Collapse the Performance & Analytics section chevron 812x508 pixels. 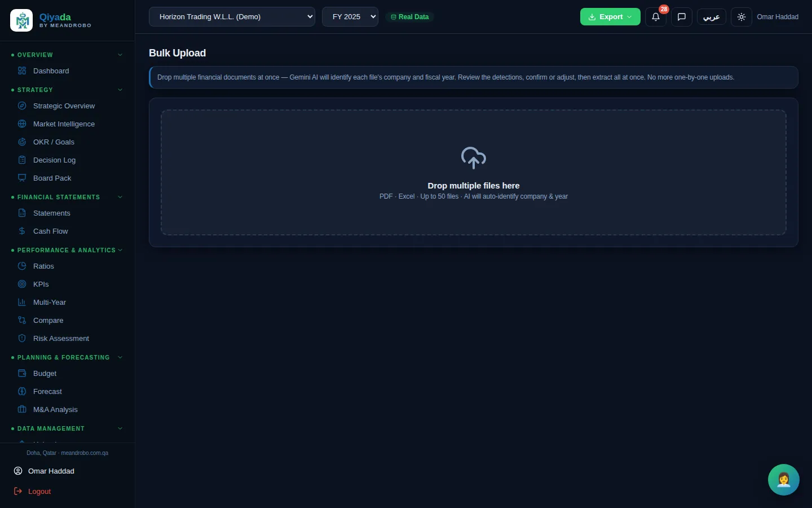120,250
